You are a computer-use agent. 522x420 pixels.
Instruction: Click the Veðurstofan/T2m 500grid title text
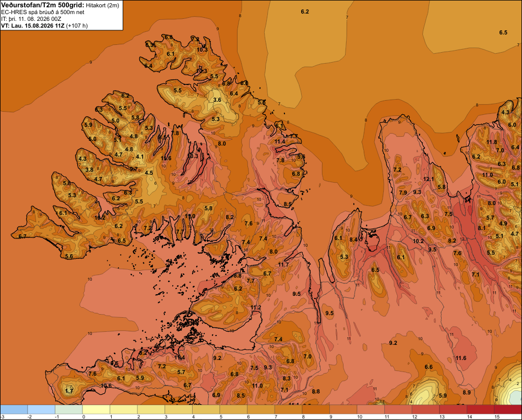(43, 5)
